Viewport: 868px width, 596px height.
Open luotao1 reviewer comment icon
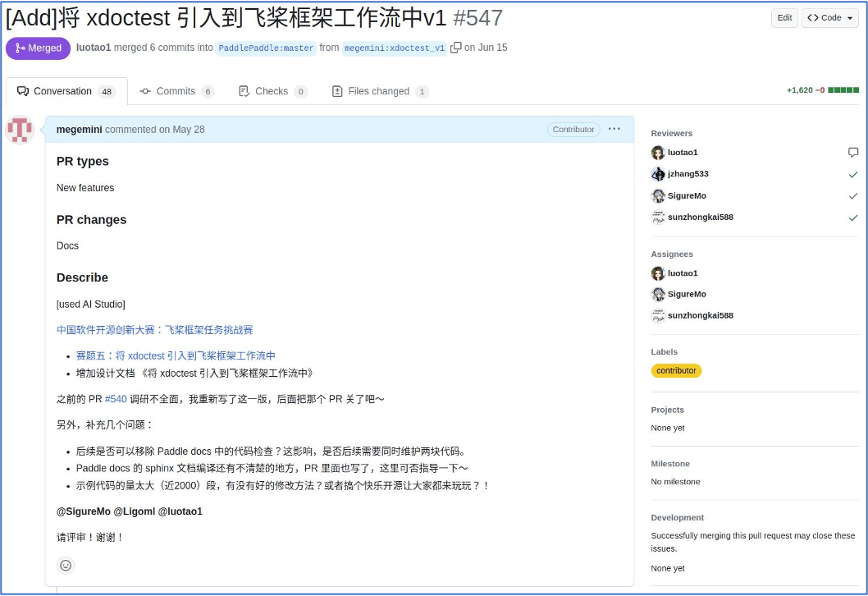(x=853, y=153)
